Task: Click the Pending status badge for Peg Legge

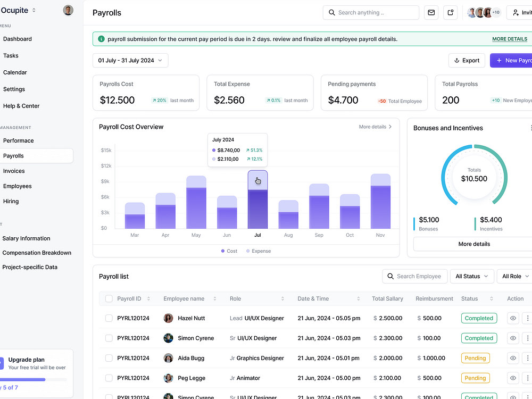Action: tap(475, 378)
